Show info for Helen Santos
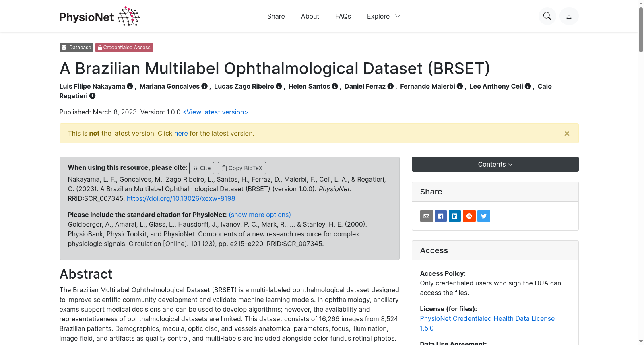 [x=335, y=86]
